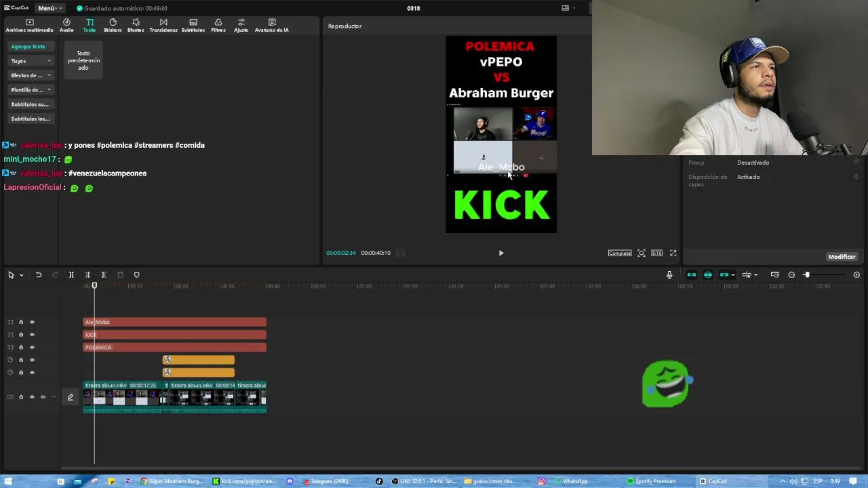Select the POLEMICA text clip

point(175,348)
